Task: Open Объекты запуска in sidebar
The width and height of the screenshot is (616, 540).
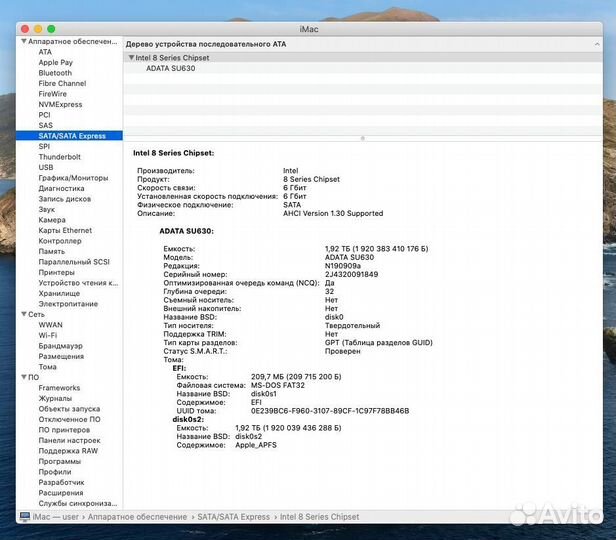Action: [69, 409]
